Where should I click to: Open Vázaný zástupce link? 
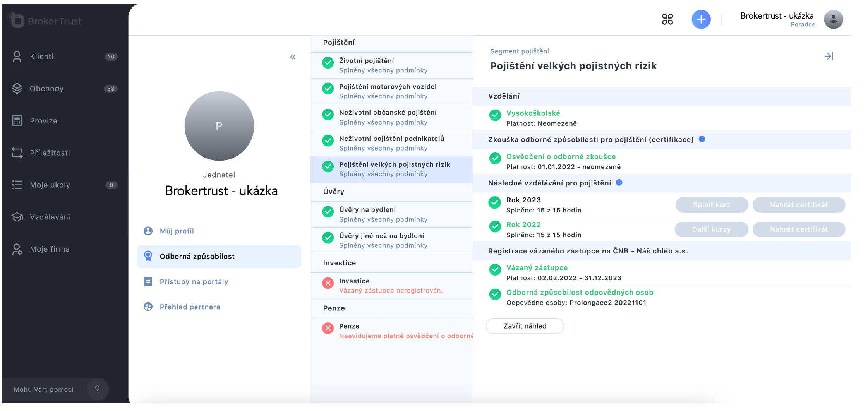pos(537,268)
